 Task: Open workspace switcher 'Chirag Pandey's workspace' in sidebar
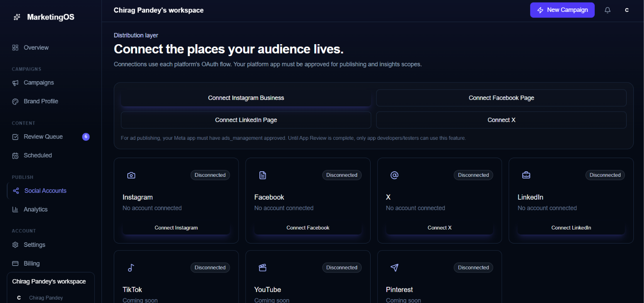click(49, 282)
